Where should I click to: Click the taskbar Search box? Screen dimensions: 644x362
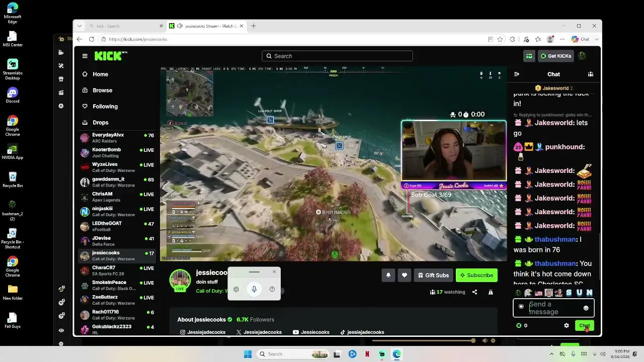[x=293, y=354]
